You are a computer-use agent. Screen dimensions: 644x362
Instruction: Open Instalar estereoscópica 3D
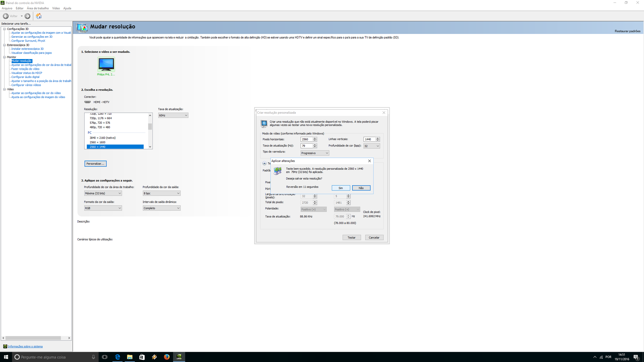point(27,49)
